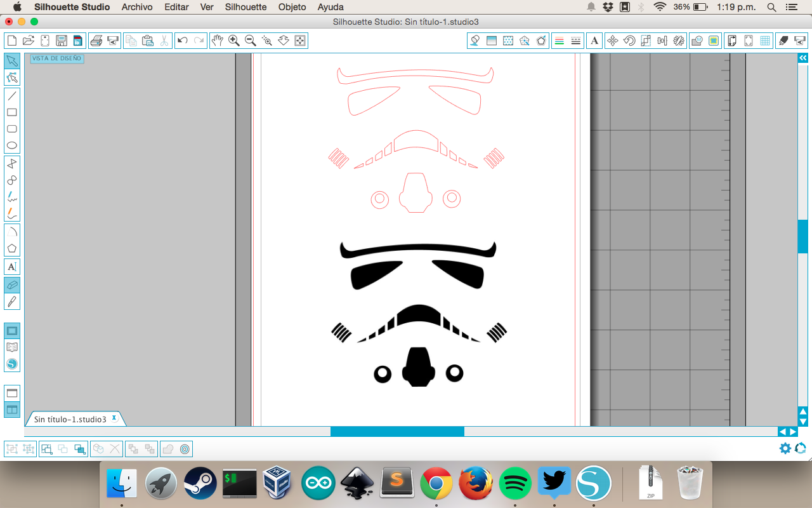Open the Grid settings panel
This screenshot has height=508, width=812.
tap(765, 41)
